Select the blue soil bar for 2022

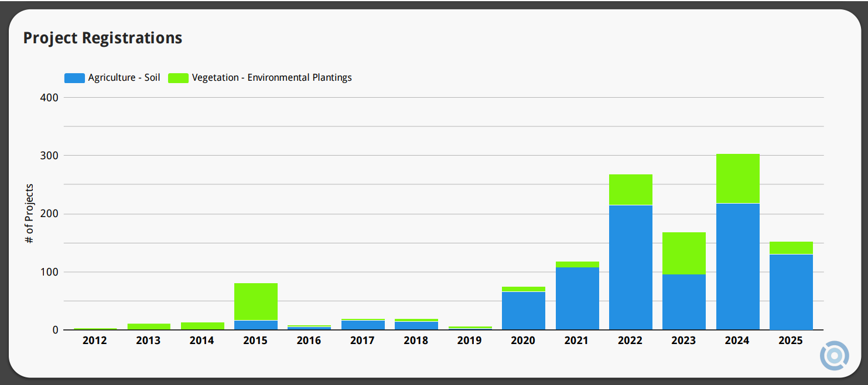point(630,267)
